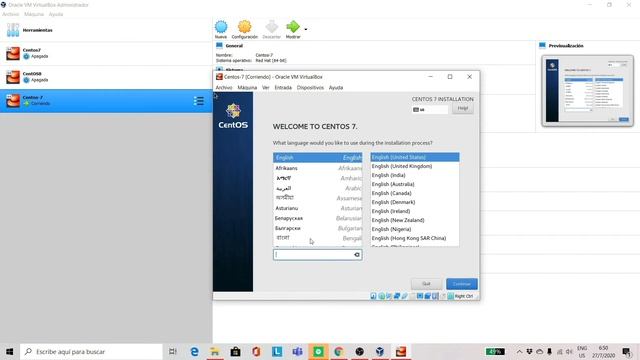
Task: Click the Help! button in installer
Action: [463, 109]
